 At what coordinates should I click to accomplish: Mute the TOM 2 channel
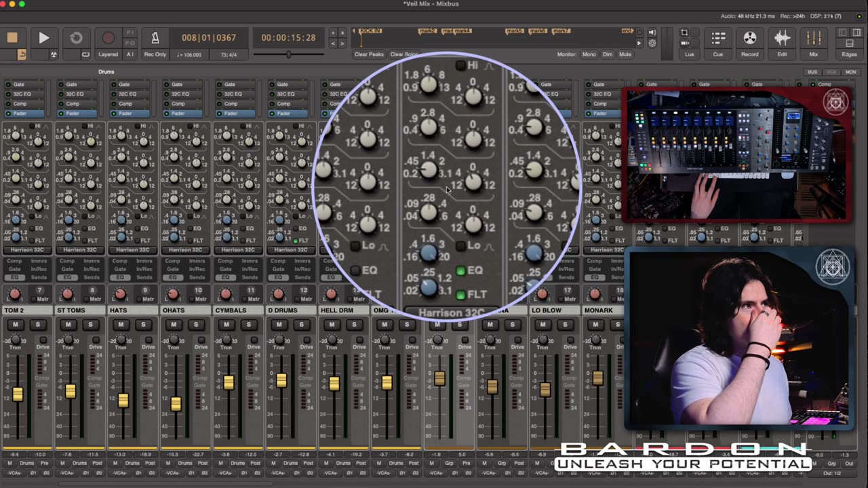[15, 325]
